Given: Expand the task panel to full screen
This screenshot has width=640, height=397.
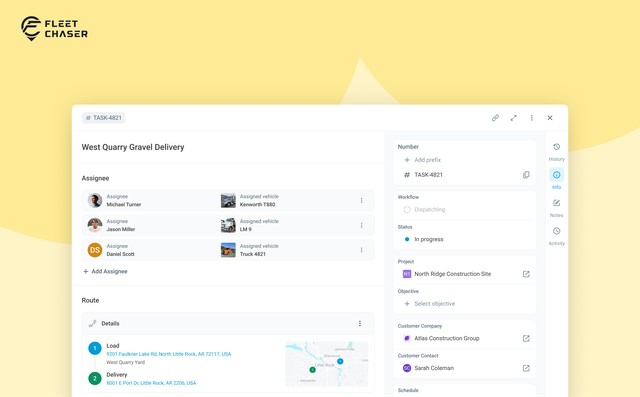Looking at the screenshot, I should click(513, 118).
